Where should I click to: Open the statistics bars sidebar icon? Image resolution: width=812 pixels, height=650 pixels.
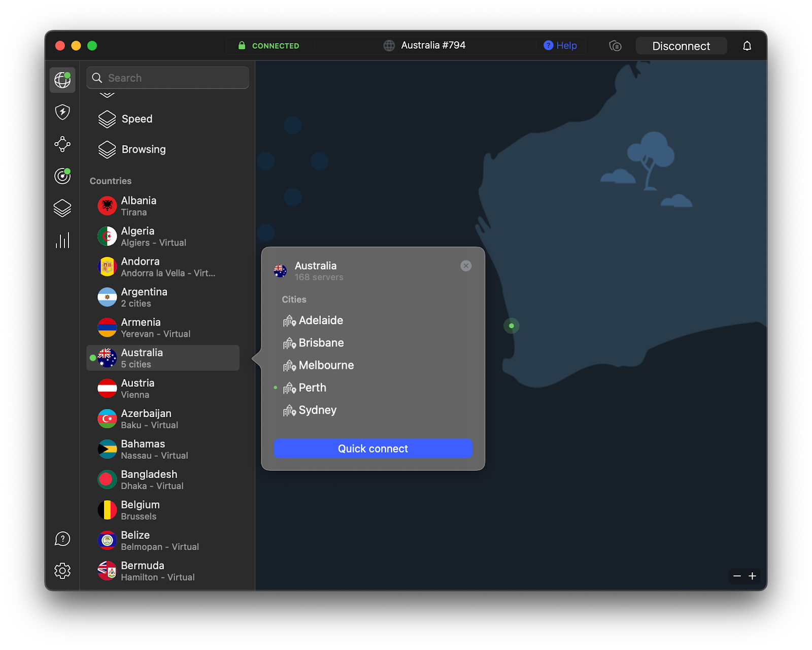(62, 240)
